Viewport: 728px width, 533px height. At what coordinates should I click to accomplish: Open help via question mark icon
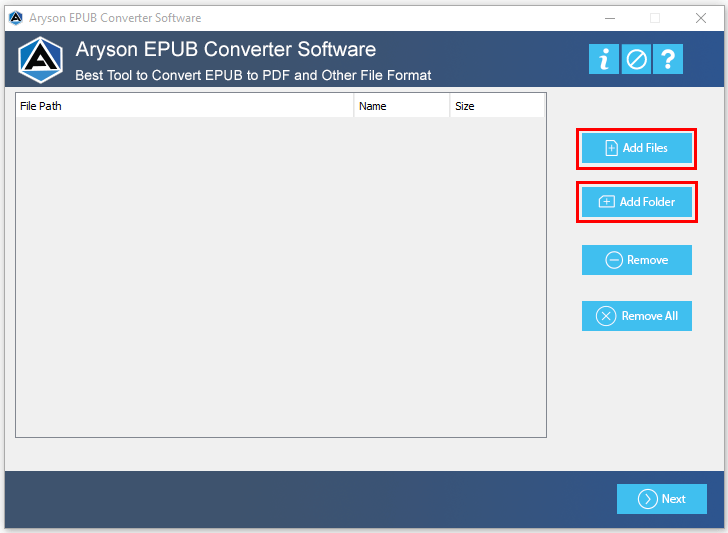coord(668,59)
